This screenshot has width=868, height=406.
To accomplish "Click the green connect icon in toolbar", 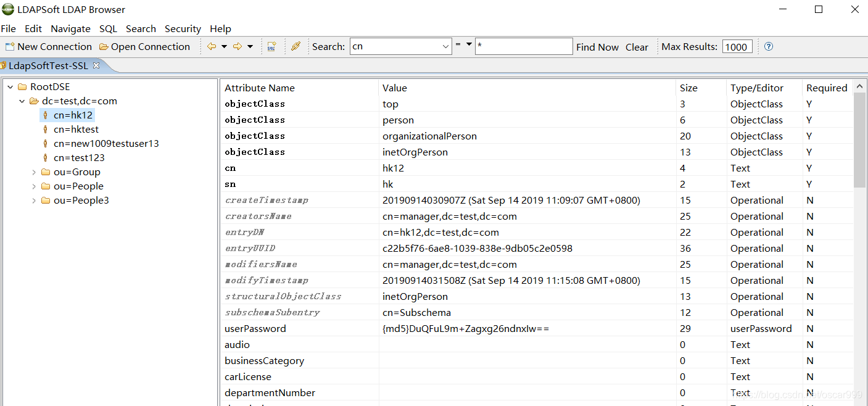I will [x=296, y=46].
